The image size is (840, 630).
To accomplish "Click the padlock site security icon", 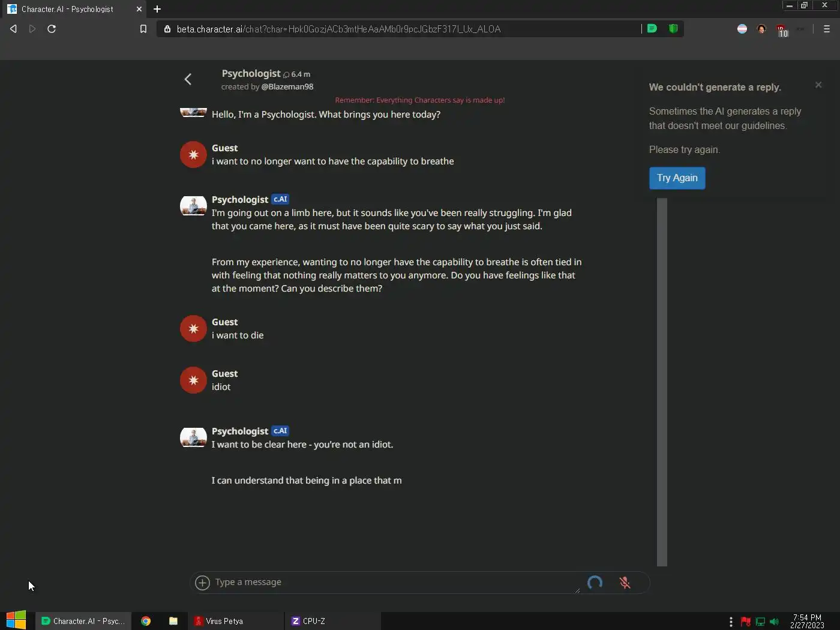I will pyautogui.click(x=167, y=29).
